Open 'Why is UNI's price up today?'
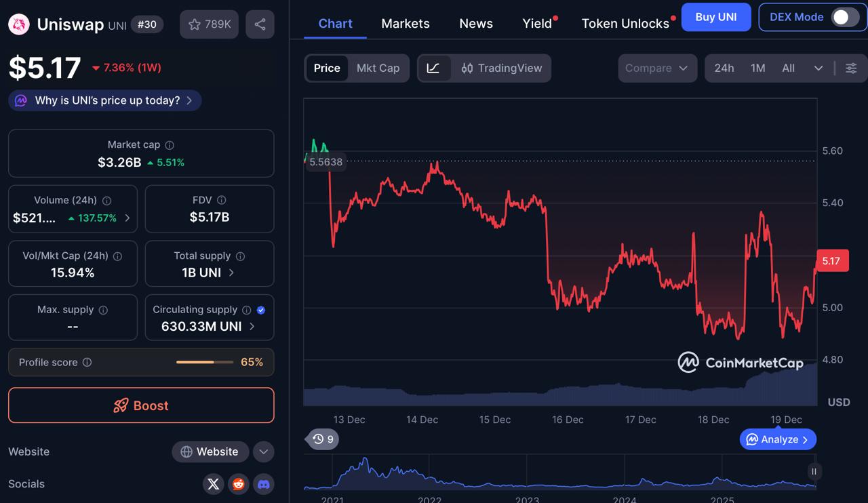 click(104, 100)
